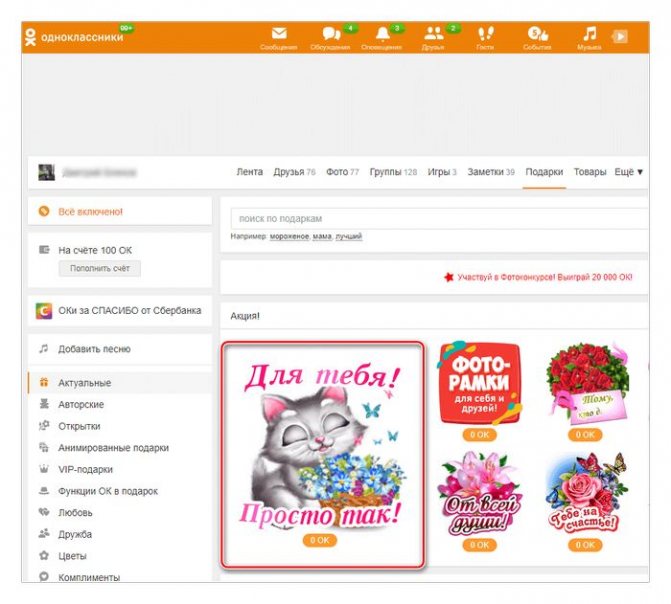The image size is (671, 604).
Task: Choose the Анимированные подарки category
Action: pyautogui.click(x=113, y=448)
